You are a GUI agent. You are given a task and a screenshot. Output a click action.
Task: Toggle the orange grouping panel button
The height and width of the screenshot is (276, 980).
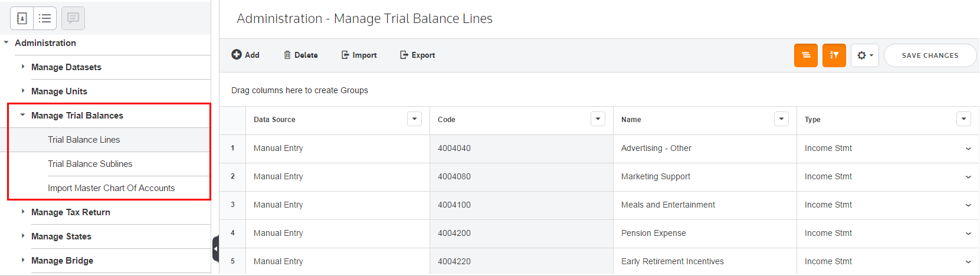tap(805, 55)
